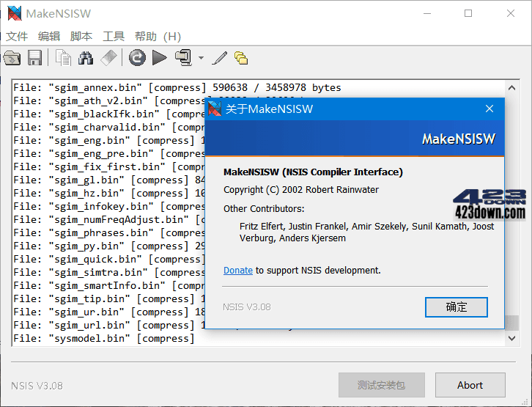Open the 脚本 menu
This screenshot has width=532, height=407.
coord(81,37)
